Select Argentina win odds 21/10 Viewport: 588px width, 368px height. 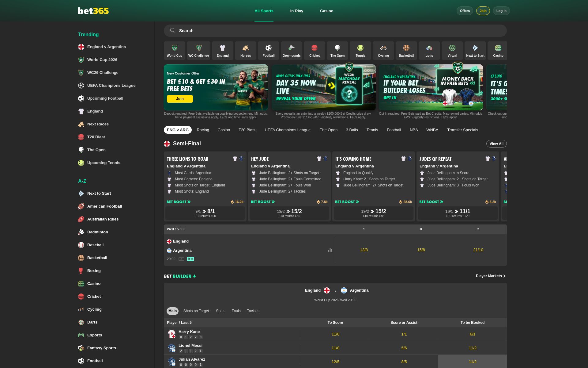478,250
